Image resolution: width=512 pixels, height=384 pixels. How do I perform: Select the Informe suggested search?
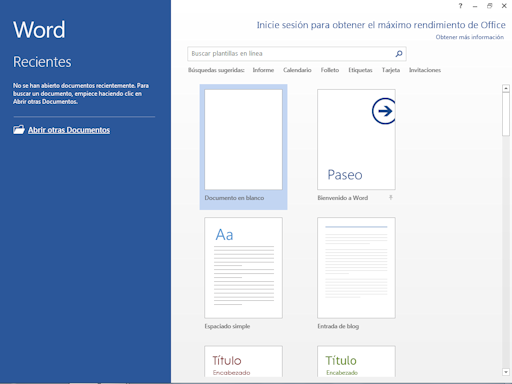point(263,70)
